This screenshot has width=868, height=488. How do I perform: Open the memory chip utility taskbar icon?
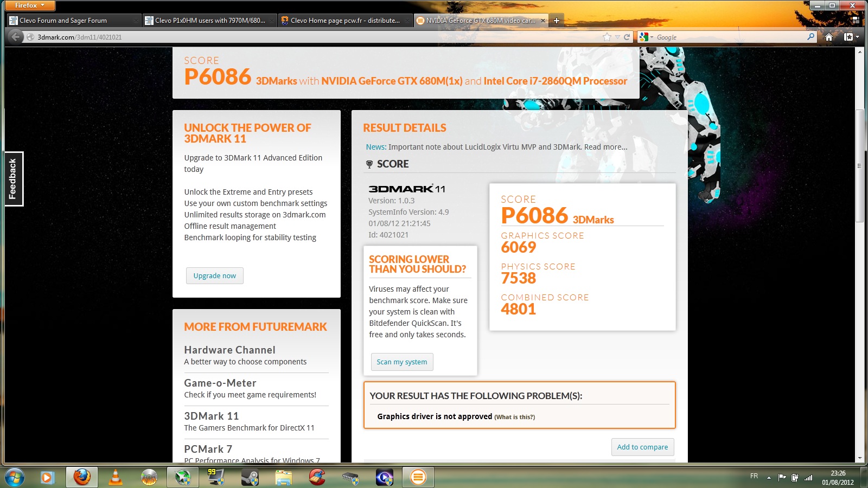(x=351, y=477)
